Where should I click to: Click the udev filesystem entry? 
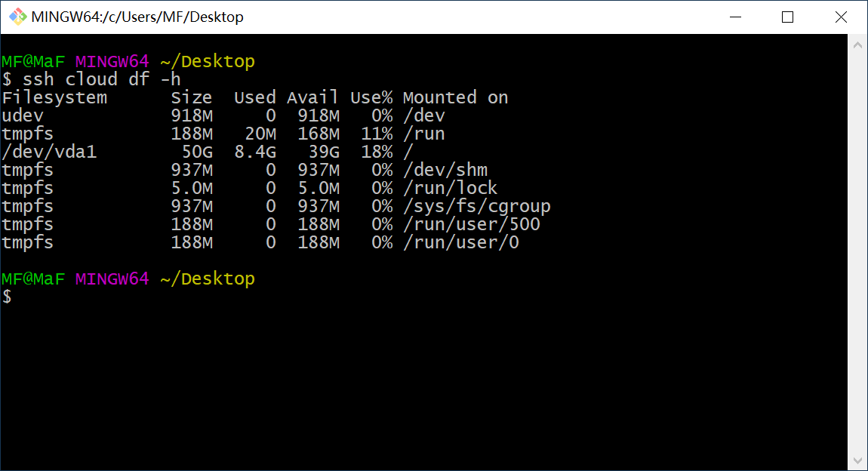click(x=23, y=115)
